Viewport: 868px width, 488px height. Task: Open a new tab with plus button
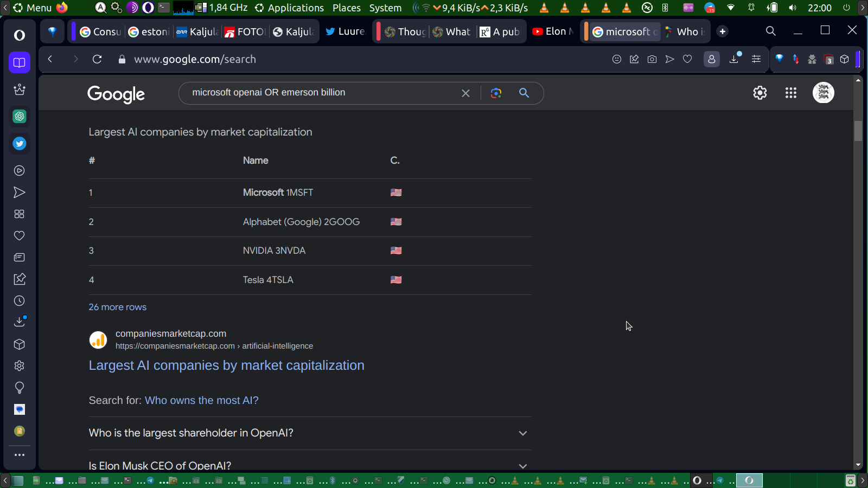click(x=722, y=31)
